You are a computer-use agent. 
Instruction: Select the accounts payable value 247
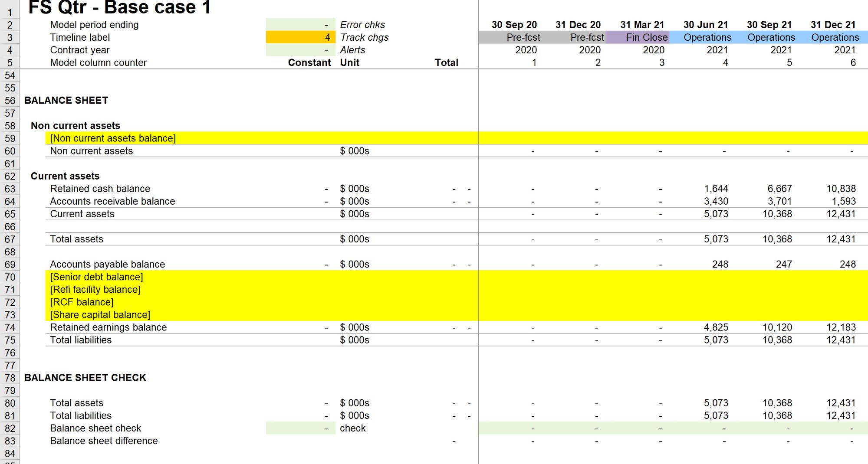click(784, 264)
